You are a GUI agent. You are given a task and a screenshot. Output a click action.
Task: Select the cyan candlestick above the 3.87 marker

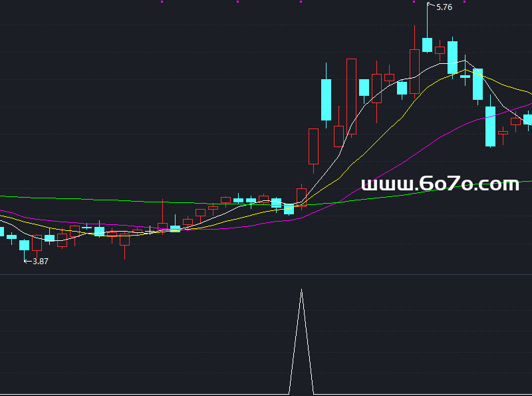point(24,245)
